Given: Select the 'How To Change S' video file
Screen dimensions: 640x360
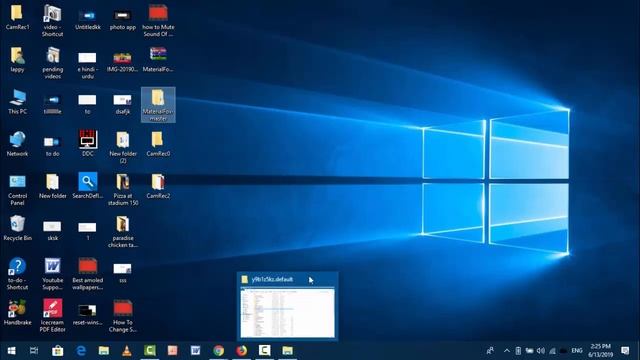Looking at the screenshot, I should click(122, 316).
